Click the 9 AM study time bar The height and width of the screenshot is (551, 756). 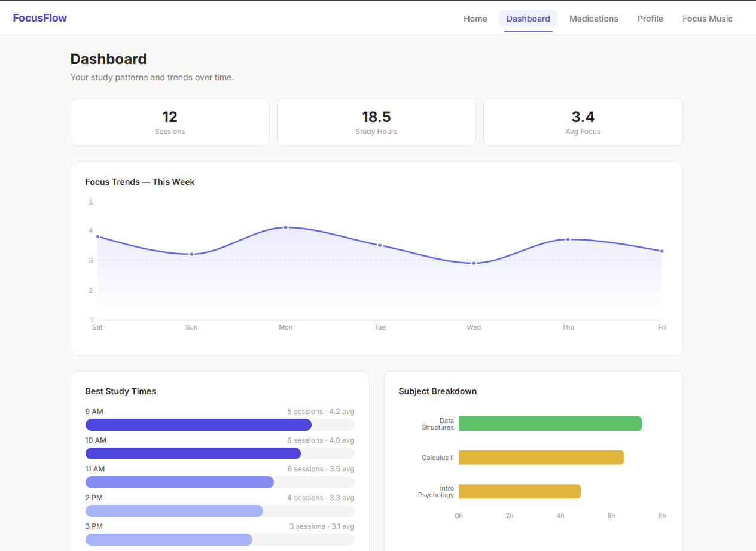pyautogui.click(x=199, y=425)
